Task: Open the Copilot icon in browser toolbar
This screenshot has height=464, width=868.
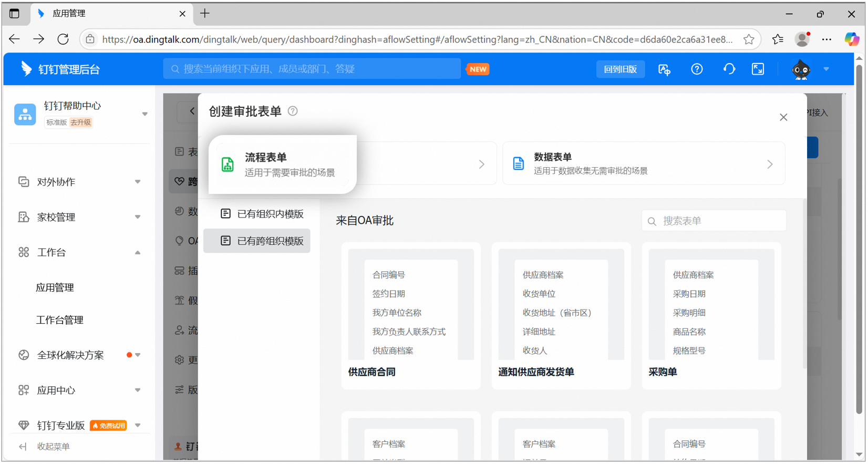Action: coord(852,39)
